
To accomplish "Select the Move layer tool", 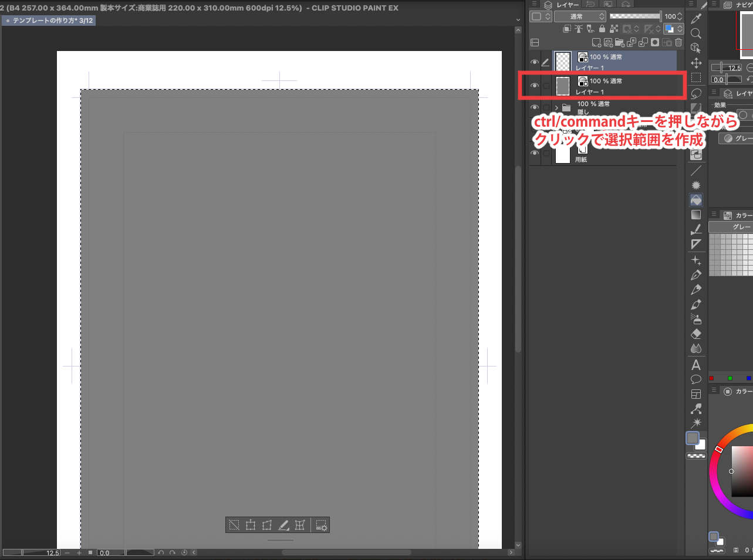I will pos(696,63).
